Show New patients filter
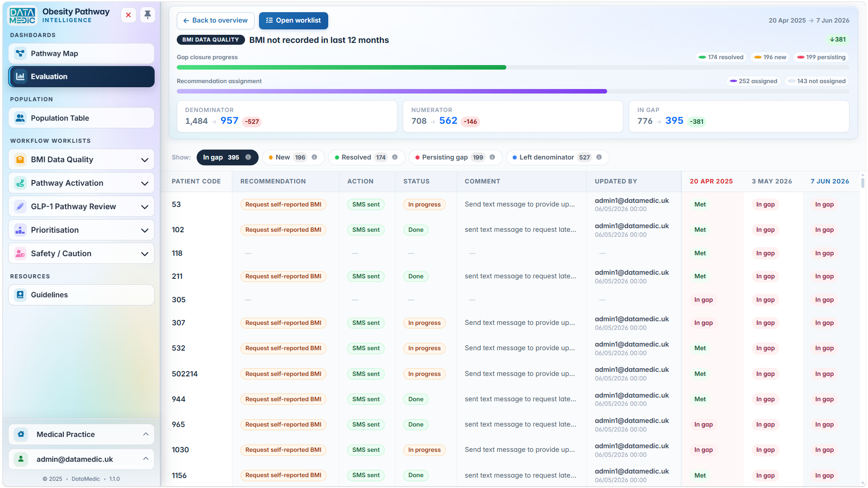 click(293, 157)
